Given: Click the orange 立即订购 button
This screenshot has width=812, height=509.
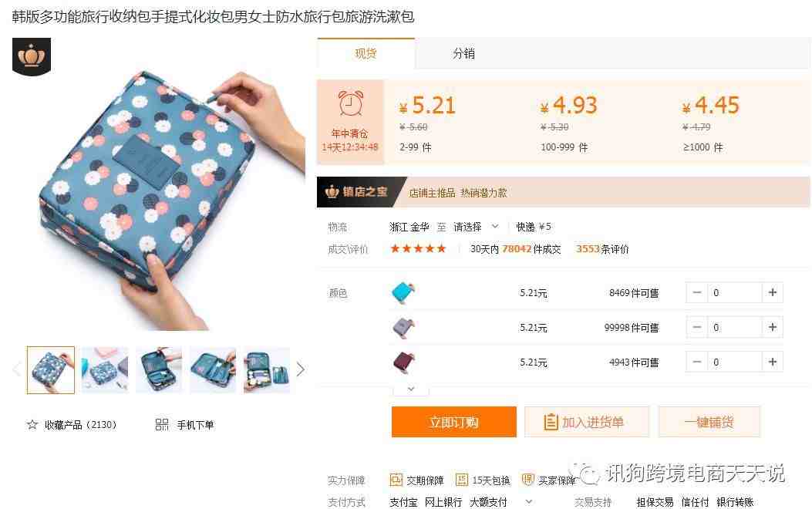Looking at the screenshot, I should (x=453, y=422).
